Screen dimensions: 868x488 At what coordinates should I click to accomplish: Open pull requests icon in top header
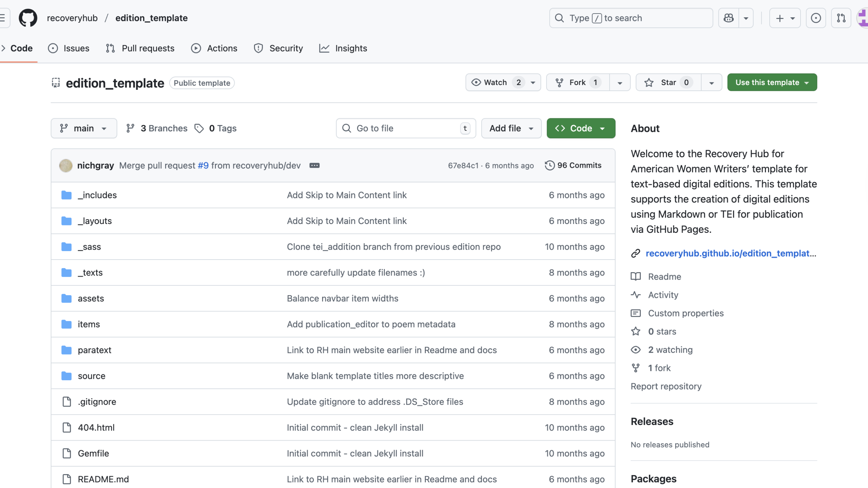[x=841, y=18]
